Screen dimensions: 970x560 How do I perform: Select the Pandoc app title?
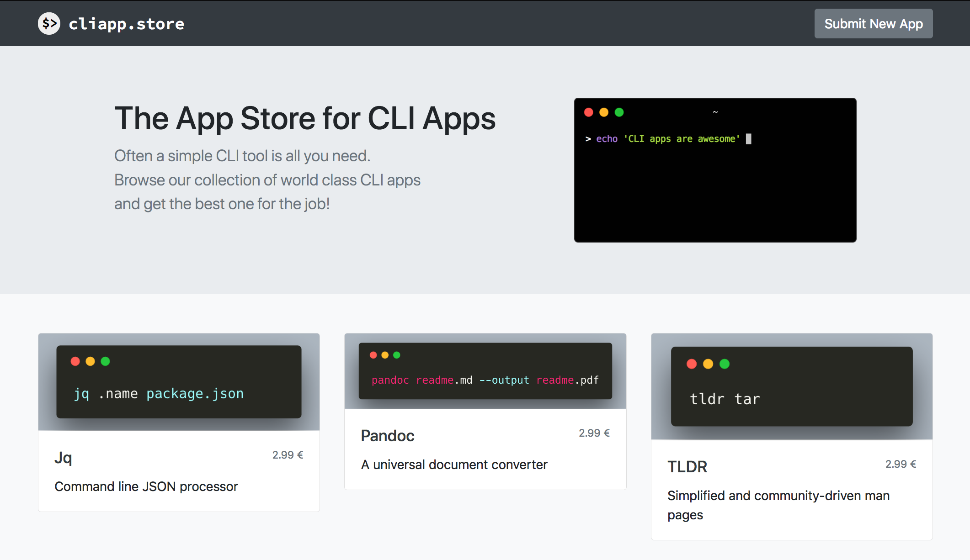388,436
